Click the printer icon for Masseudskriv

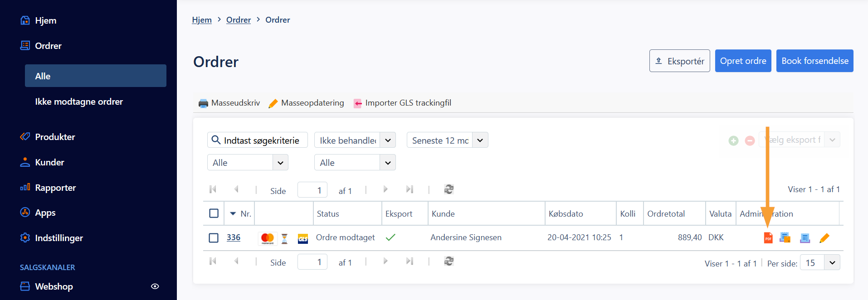coord(203,103)
